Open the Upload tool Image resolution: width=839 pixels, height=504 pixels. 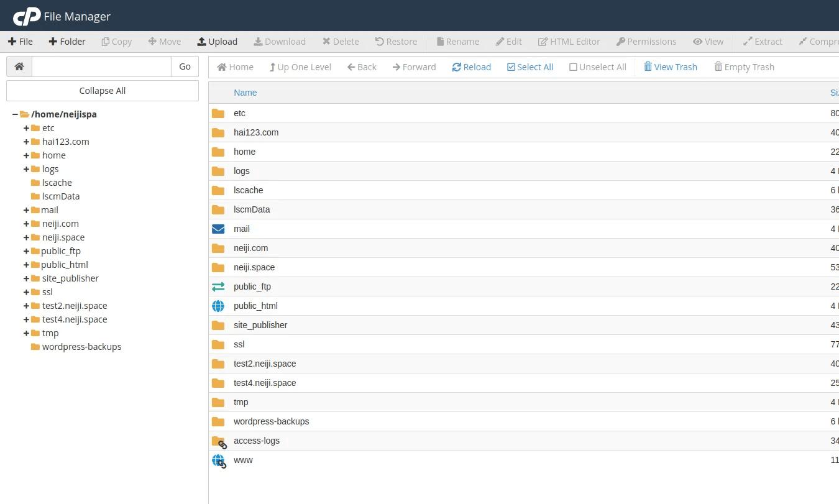pyautogui.click(x=217, y=41)
